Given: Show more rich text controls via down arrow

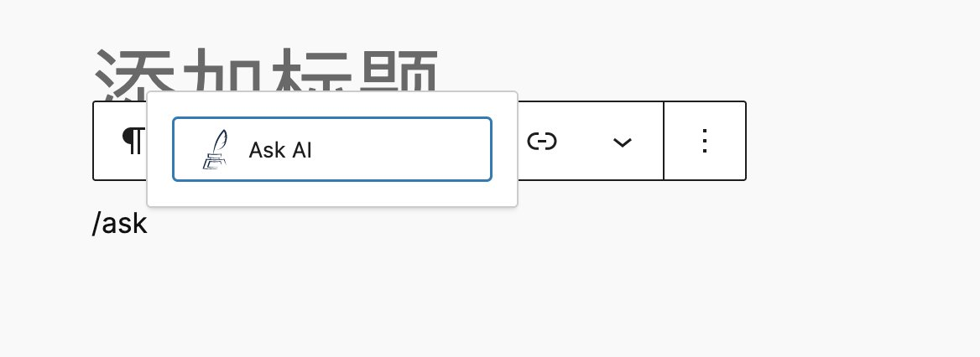Looking at the screenshot, I should click(622, 142).
